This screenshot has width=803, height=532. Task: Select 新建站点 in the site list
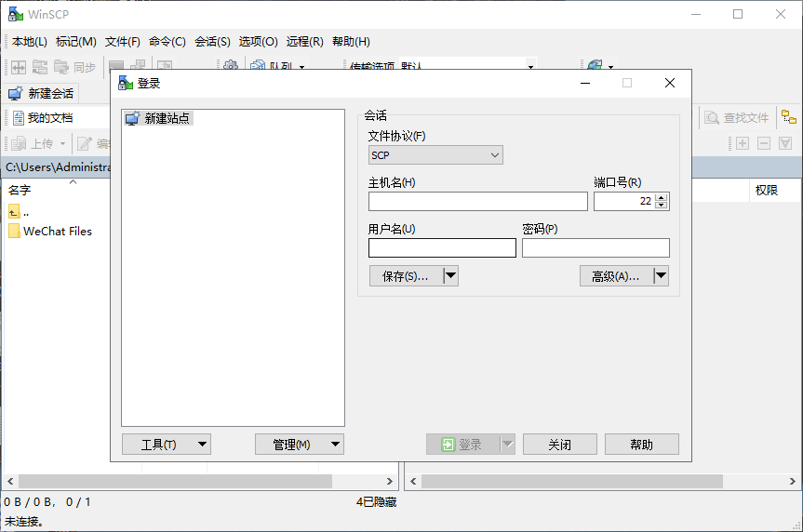click(x=158, y=118)
